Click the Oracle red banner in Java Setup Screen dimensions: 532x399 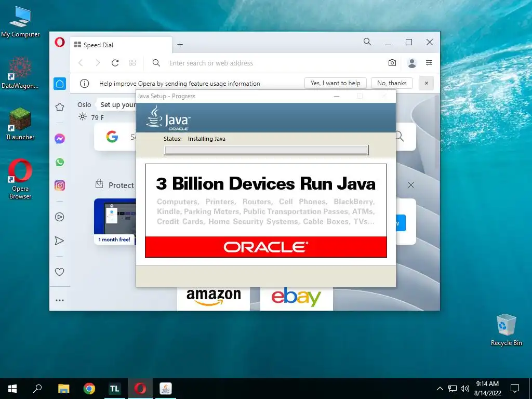(x=266, y=247)
